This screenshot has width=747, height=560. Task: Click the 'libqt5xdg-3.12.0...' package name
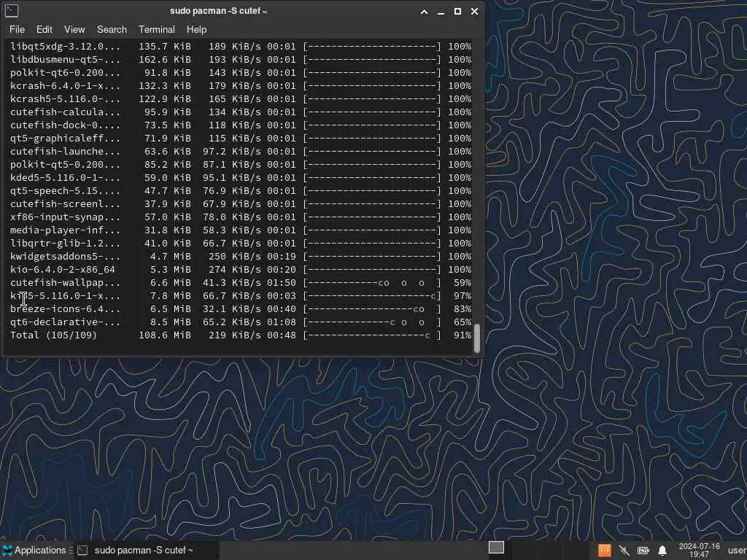65,47
